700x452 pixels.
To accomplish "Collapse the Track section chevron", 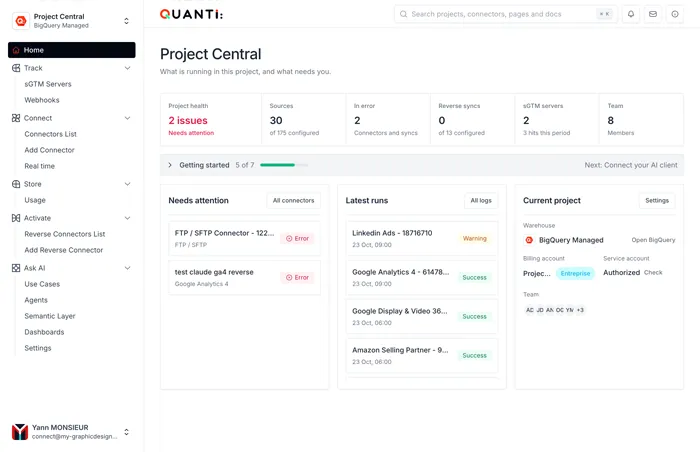I will [127, 68].
